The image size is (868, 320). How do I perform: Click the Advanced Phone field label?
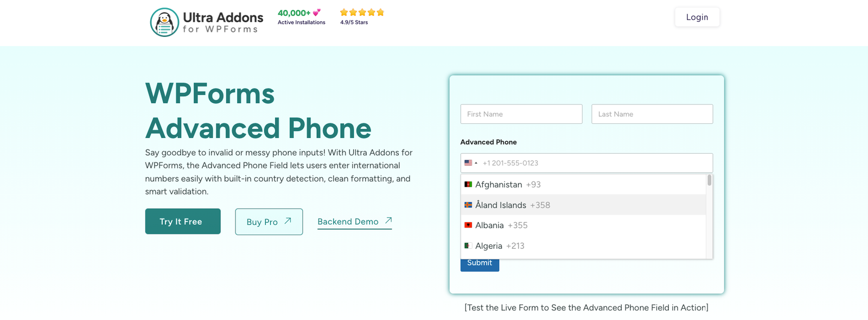tap(488, 142)
